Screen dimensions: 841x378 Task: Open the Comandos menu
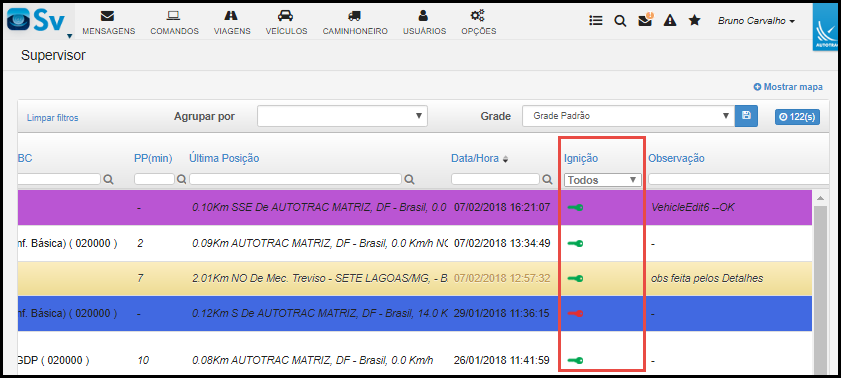174,23
